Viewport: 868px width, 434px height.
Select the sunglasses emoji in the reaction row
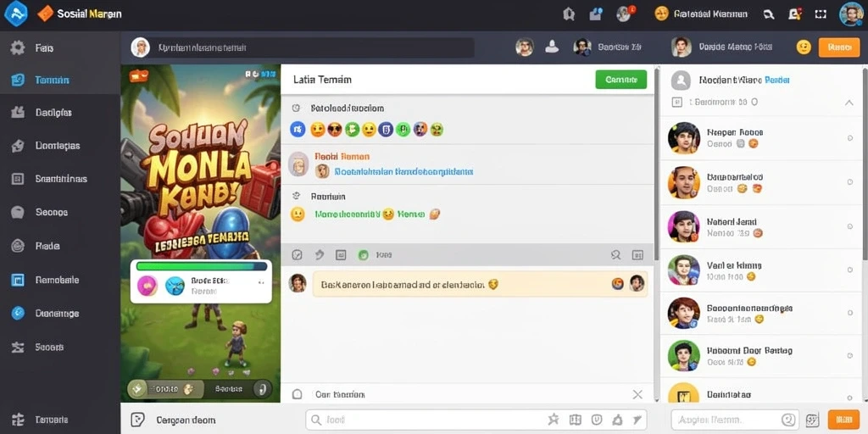pos(334,130)
